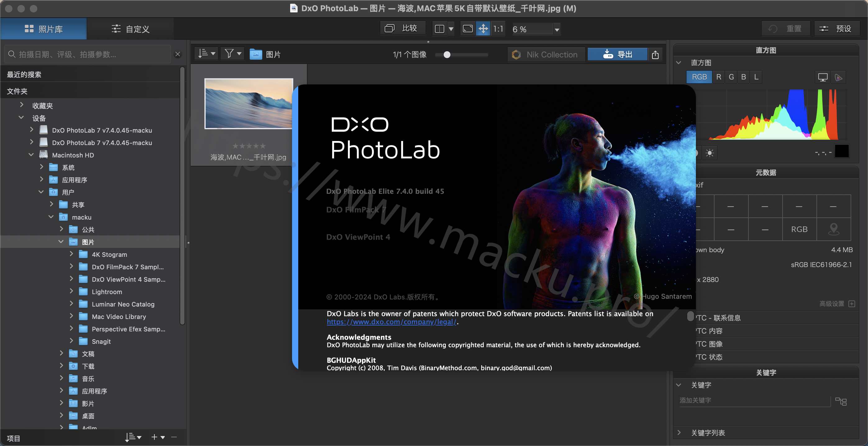Click the star rating under thumbnail
The width and height of the screenshot is (868, 446).
249,146
